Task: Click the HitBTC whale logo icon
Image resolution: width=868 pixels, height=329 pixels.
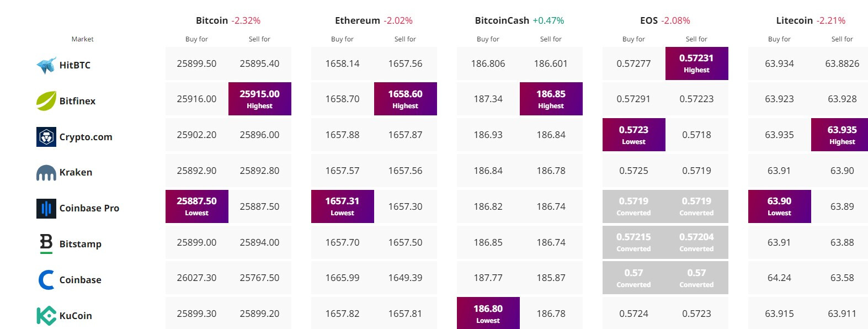Action: pyautogui.click(x=46, y=65)
